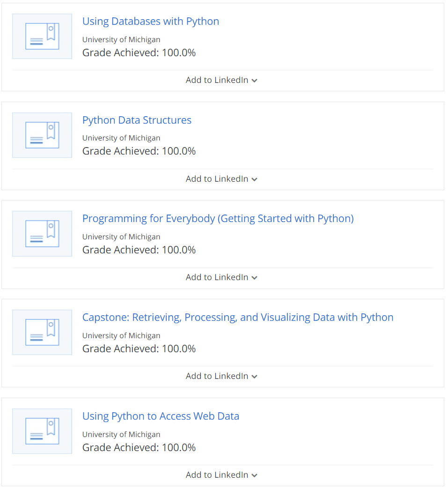Click the certificate icon for Using Databases with Python
The width and height of the screenshot is (448, 489).
(42, 36)
